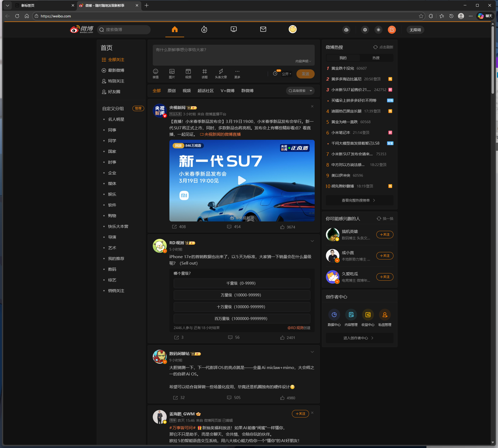This screenshot has width=498, height=448.
Task: Select the 原创 feed tab
Action: (x=172, y=91)
